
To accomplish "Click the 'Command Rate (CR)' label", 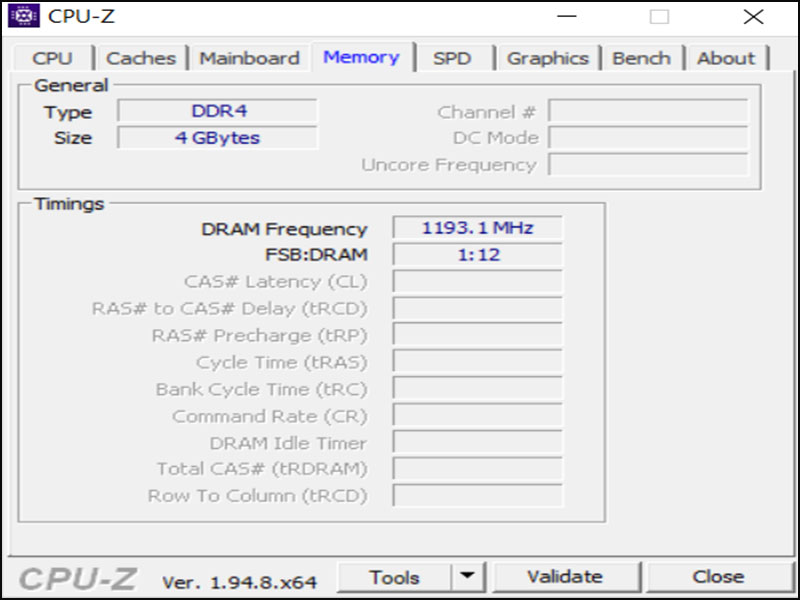I will [270, 416].
